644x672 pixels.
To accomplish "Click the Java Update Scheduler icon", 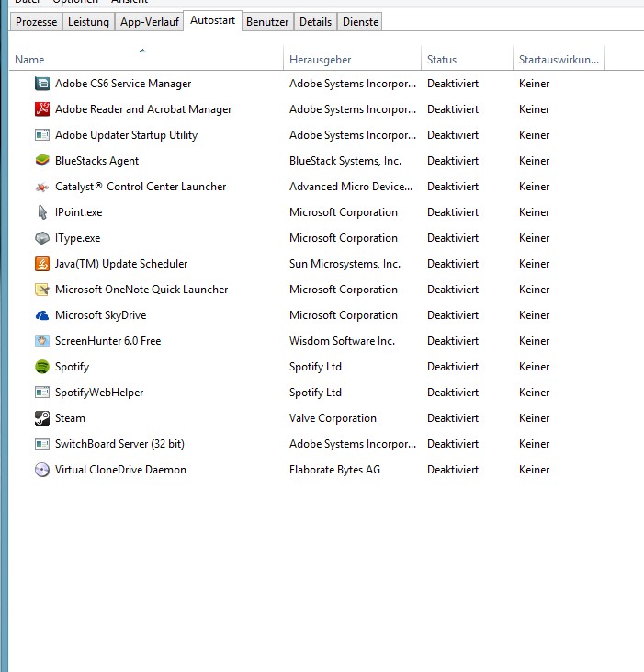I will [x=42, y=264].
